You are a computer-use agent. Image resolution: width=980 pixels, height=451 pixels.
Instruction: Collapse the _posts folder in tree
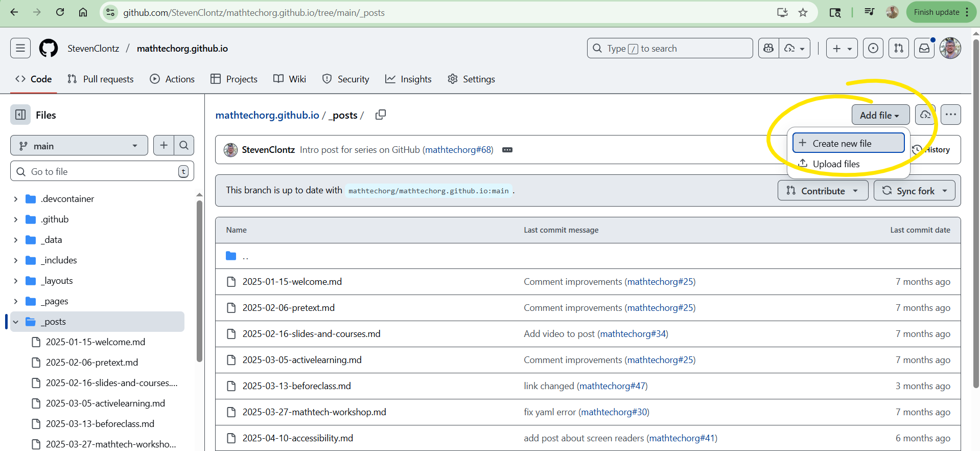pos(16,322)
